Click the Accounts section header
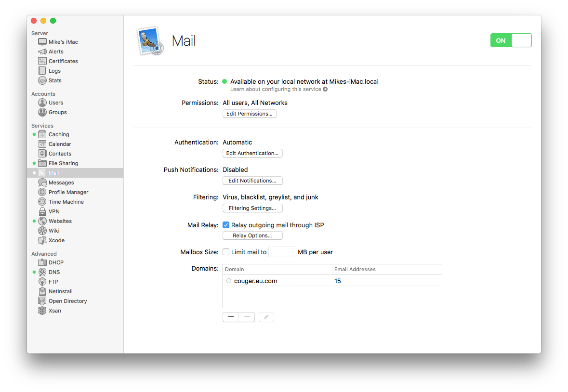Viewport: 568px width, 392px height. [x=43, y=94]
